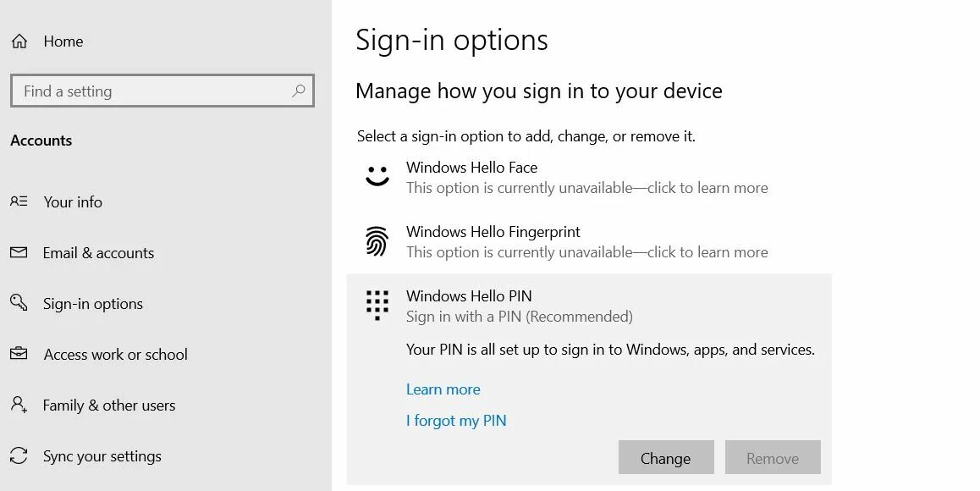Click the Windows Hello Fingerprint icon
Screen dimensions: 980x491
(x=377, y=241)
